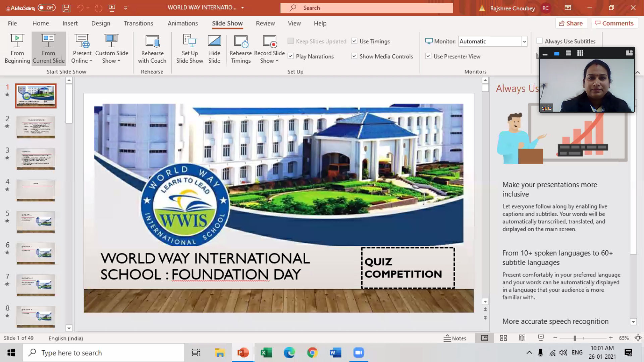Switch Zoom video panel to grid view
644x362 pixels.
pos(580,53)
